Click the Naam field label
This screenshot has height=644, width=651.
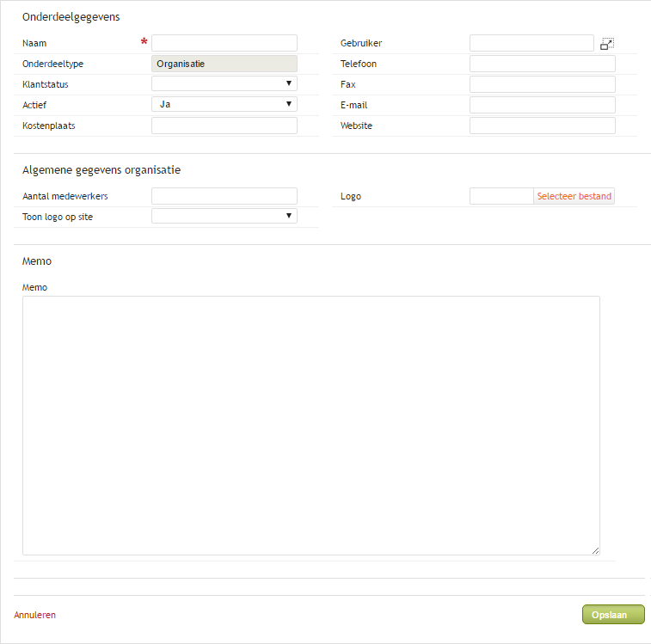(x=34, y=43)
